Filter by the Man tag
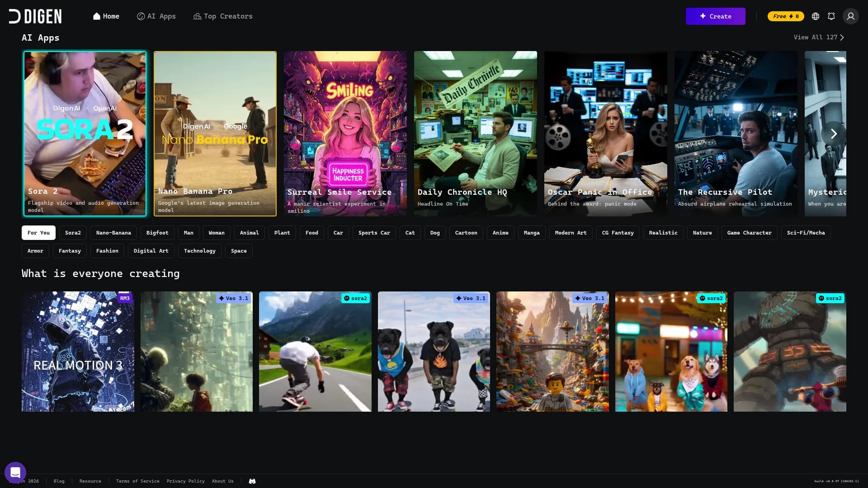868x488 pixels. [189, 233]
